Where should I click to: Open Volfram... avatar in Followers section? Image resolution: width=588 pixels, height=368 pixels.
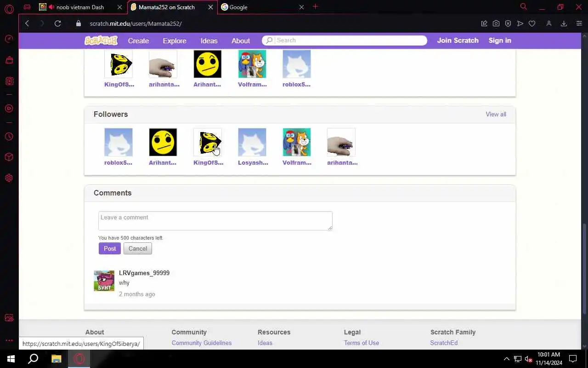(x=297, y=142)
